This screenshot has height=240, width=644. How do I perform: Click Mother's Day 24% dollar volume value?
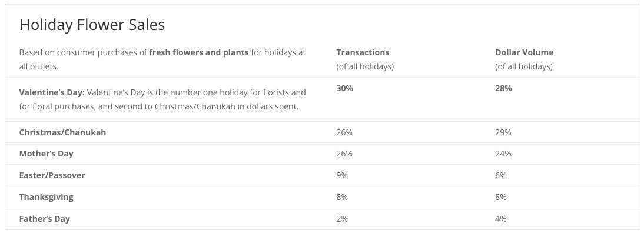click(x=503, y=154)
